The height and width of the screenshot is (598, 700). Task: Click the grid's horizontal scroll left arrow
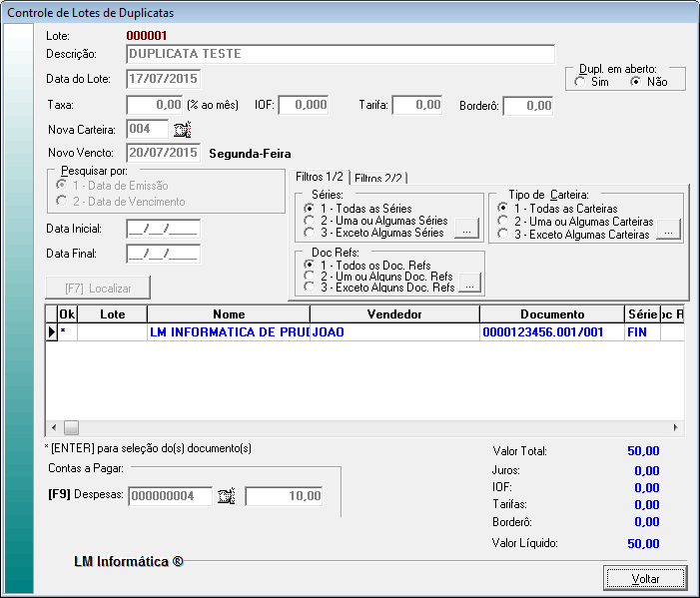tap(52, 427)
